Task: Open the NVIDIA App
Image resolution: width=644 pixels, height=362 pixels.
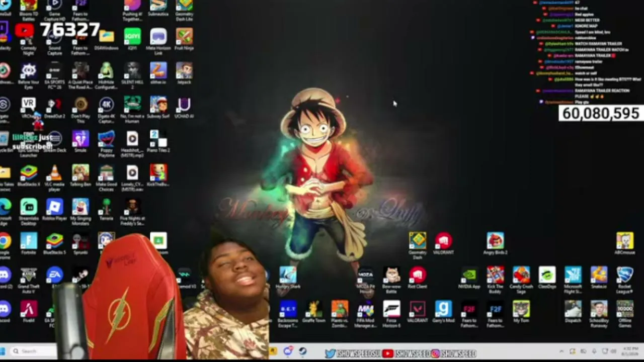Action: point(469,275)
